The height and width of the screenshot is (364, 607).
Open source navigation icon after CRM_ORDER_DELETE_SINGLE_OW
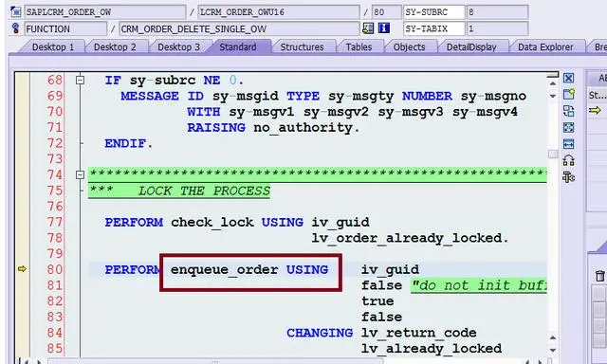368,28
